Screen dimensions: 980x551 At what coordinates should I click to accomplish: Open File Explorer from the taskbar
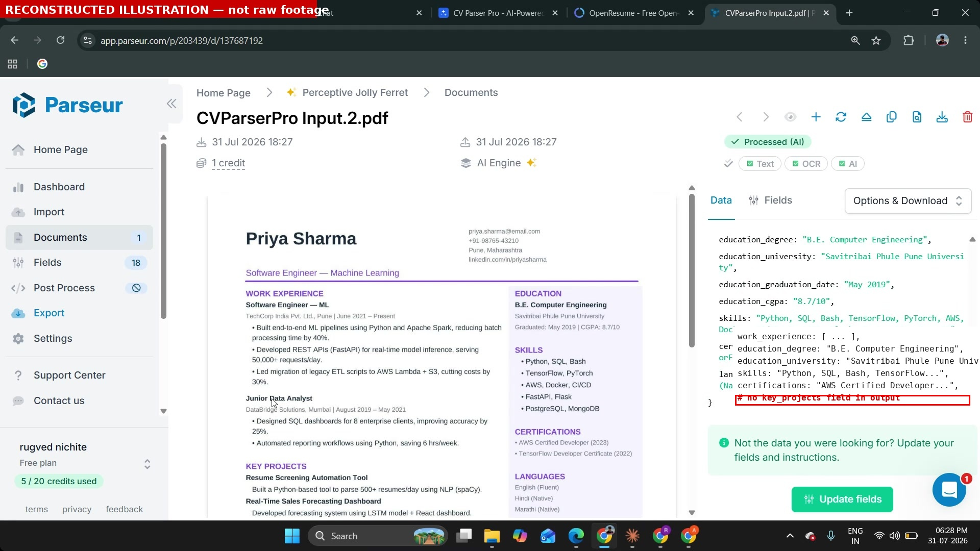[492, 536]
